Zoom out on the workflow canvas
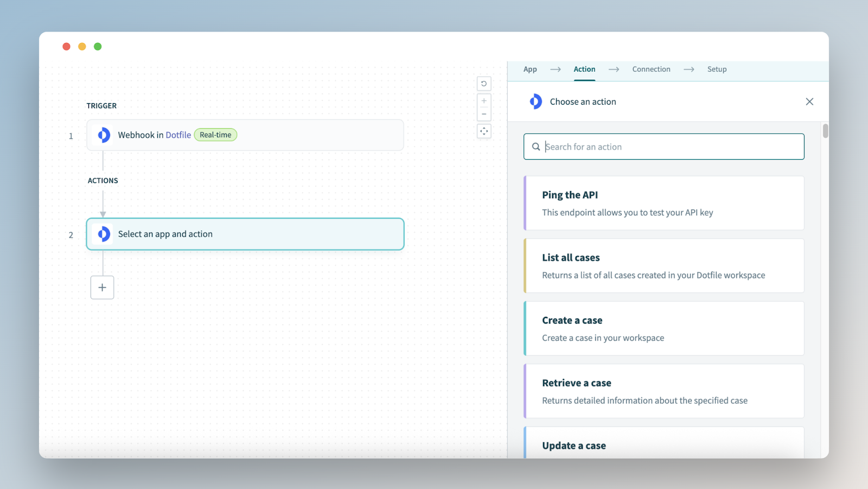This screenshot has height=489, width=868. point(484,114)
